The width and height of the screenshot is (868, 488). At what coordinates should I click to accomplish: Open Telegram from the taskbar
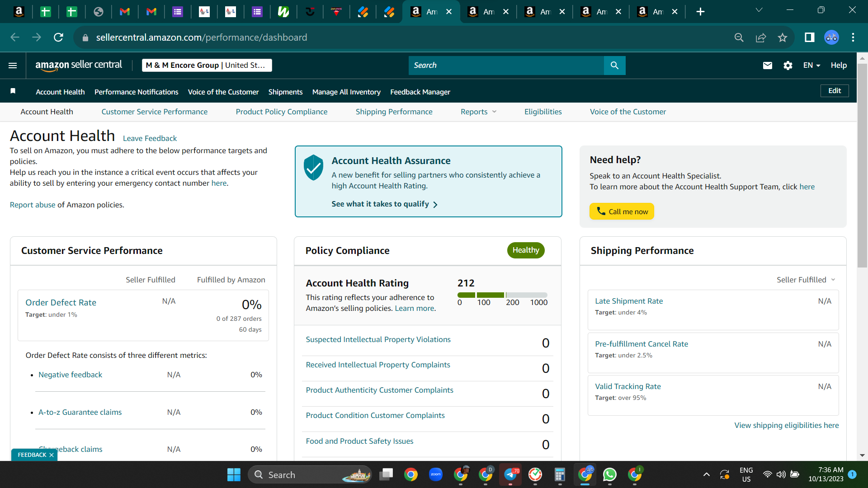(510, 474)
